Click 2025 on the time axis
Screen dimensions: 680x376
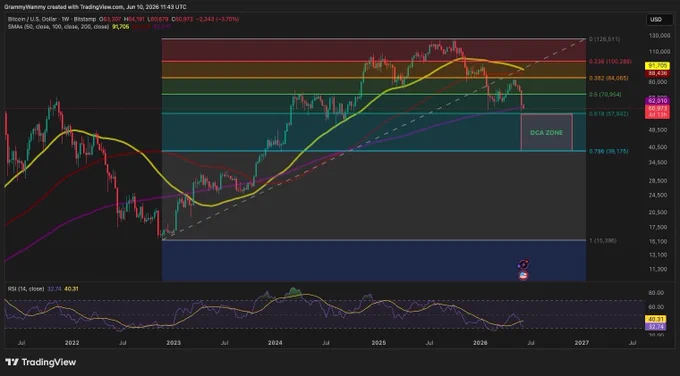point(379,343)
